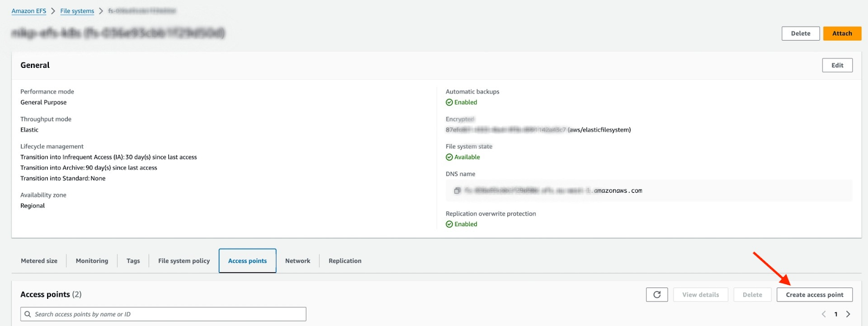Click 'Transition into Infrequent Access (IA)' line

108,157
